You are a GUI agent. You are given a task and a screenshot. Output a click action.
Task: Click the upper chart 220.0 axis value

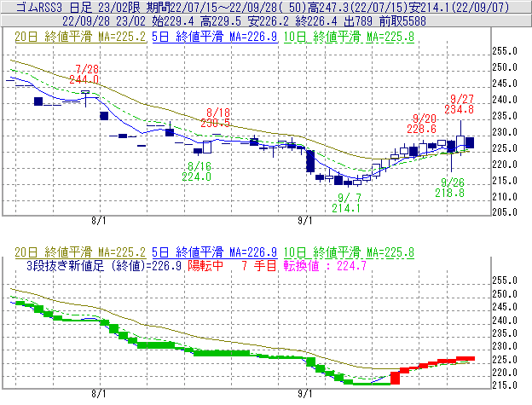pos(505,165)
